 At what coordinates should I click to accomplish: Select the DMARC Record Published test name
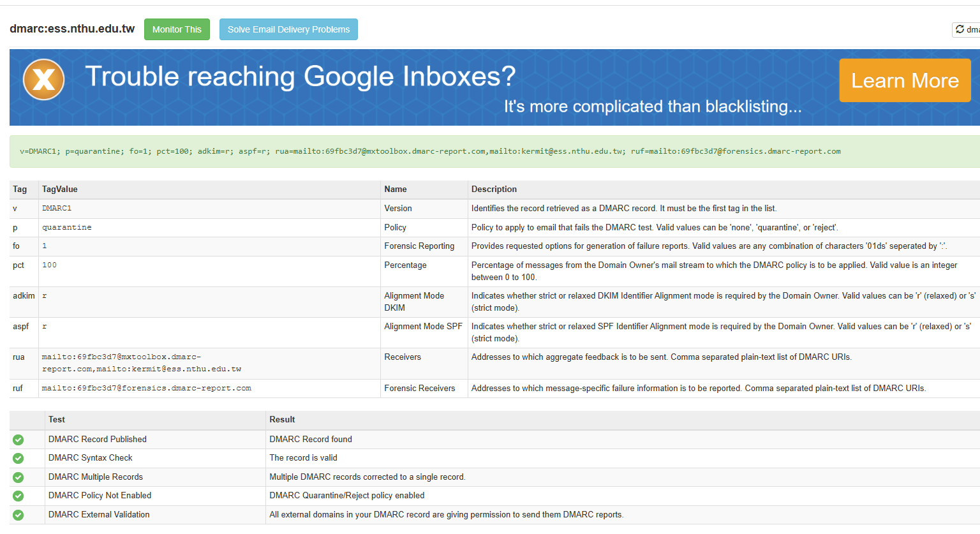[x=98, y=439]
